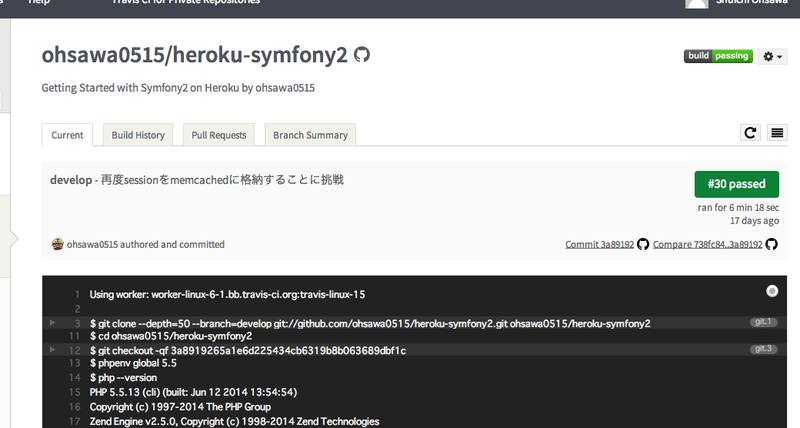The height and width of the screenshot is (428, 800).
Task: Click the '17 days ago' timestamp
Action: coord(754,221)
